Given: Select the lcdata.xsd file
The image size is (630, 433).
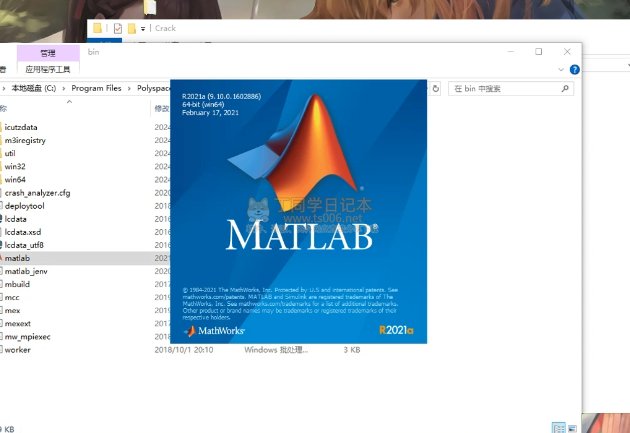Looking at the screenshot, I should 23,232.
